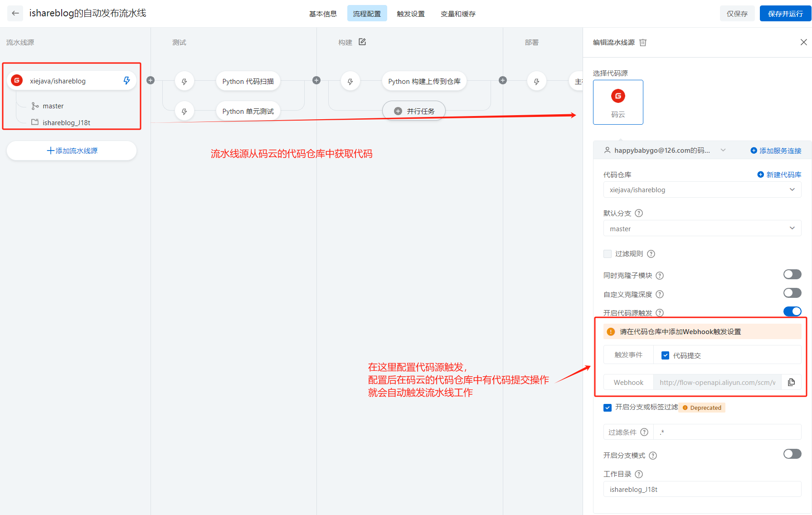Click the 添加流水线源 button
This screenshot has width=812, height=515.
click(x=71, y=151)
